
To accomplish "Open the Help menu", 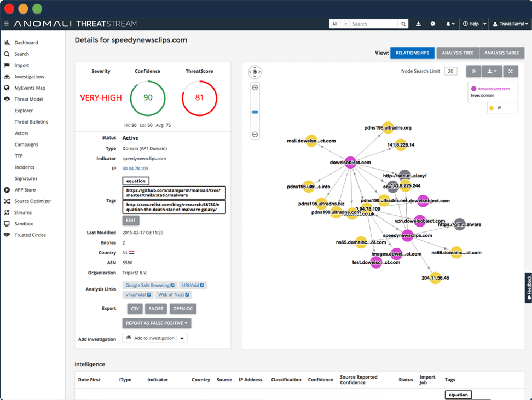I will pyautogui.click(x=471, y=24).
